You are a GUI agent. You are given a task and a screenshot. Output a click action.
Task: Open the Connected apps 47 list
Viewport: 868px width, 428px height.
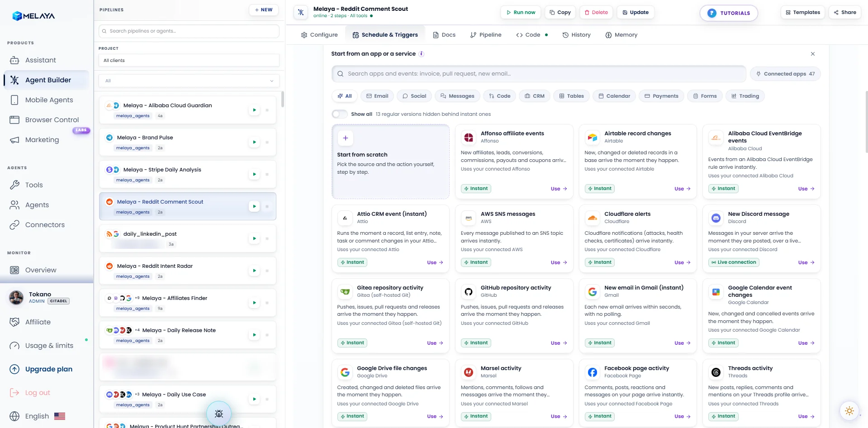[x=785, y=74]
